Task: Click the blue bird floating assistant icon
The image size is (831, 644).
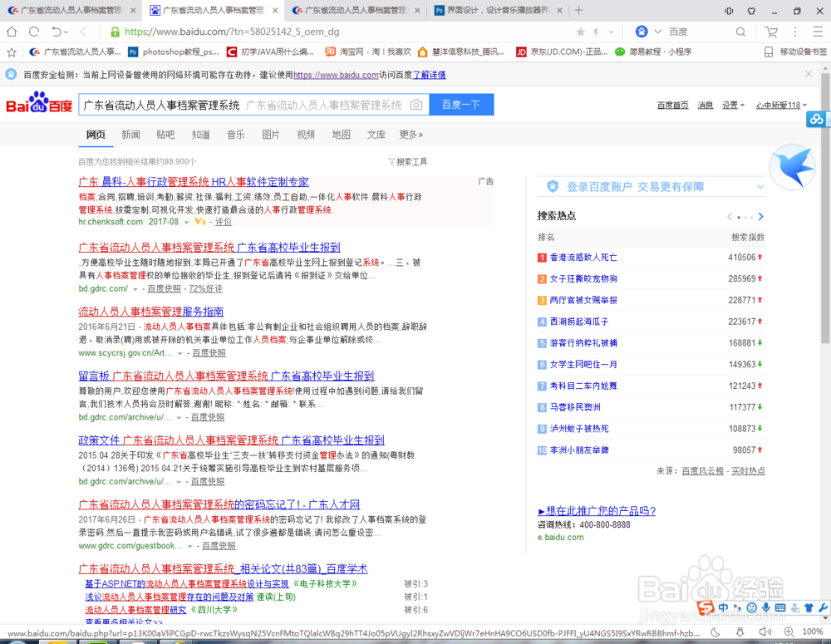Action: coord(794,168)
